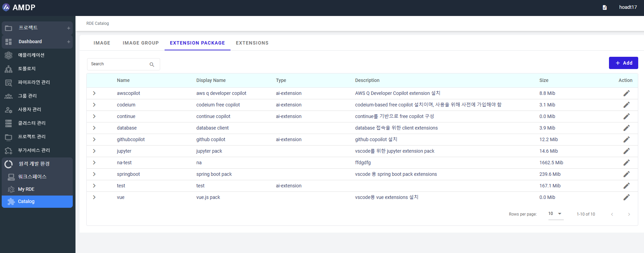Click the 원격 개발 환경 circle icon
Image resolution: width=644 pixels, height=253 pixels.
coord(9,164)
